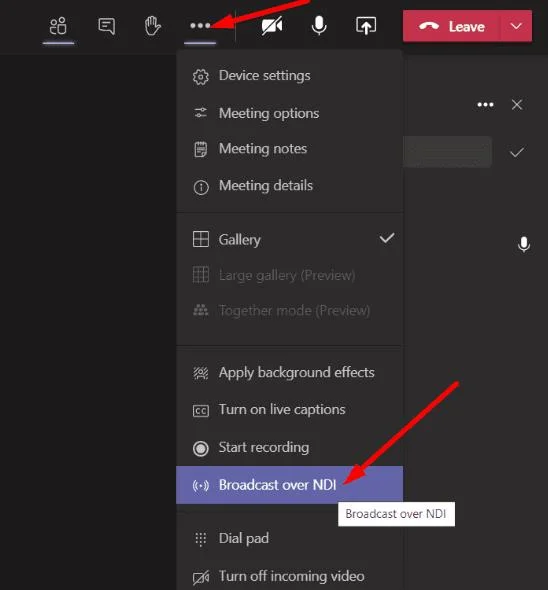Click the checkmark in side panel
Screen dimensions: 548x590
click(517, 152)
